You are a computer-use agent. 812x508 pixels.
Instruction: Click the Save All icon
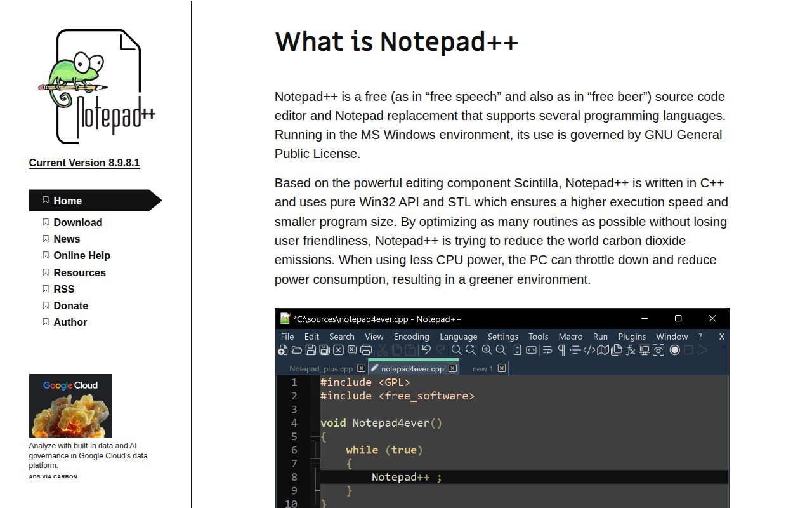324,350
